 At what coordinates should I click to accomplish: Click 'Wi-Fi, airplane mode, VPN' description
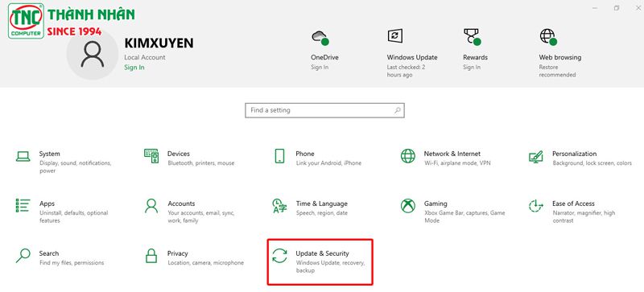(x=457, y=163)
